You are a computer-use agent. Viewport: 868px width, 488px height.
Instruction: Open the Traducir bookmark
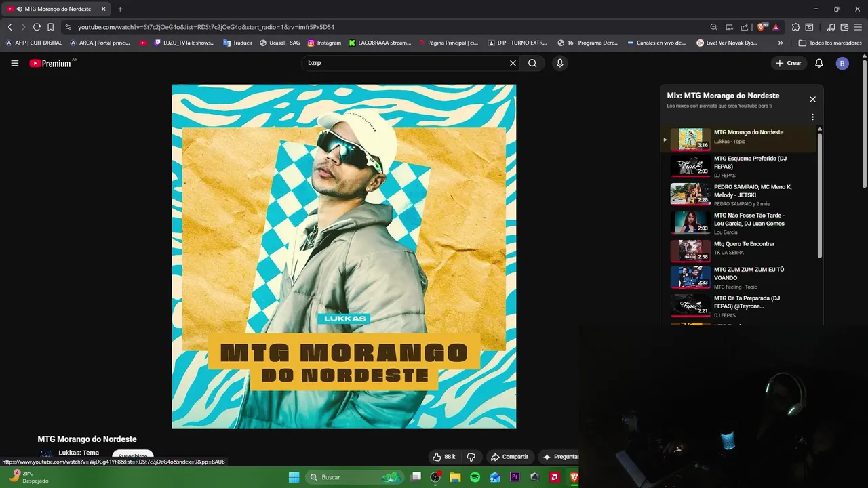237,43
